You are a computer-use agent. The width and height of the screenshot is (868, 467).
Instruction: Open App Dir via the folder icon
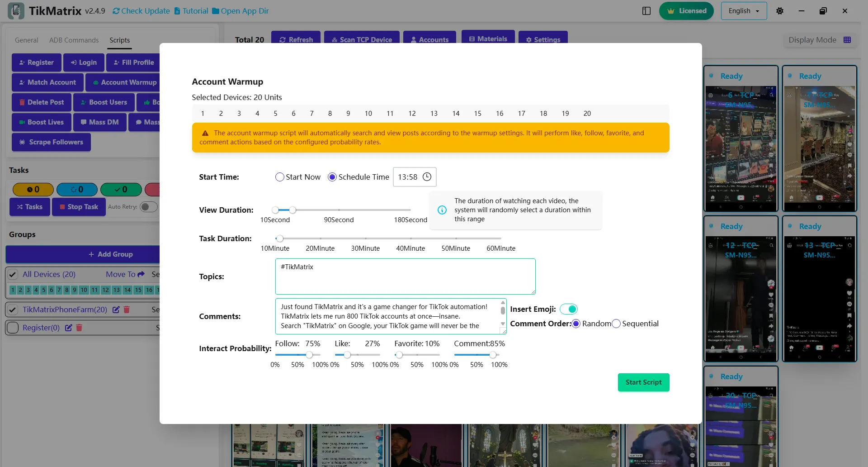(216, 10)
